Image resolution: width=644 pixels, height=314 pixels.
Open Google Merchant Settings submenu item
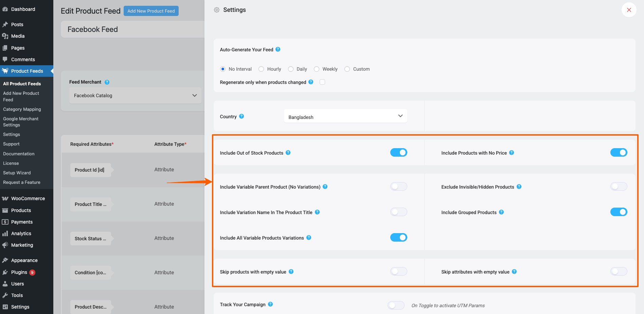[21, 122]
